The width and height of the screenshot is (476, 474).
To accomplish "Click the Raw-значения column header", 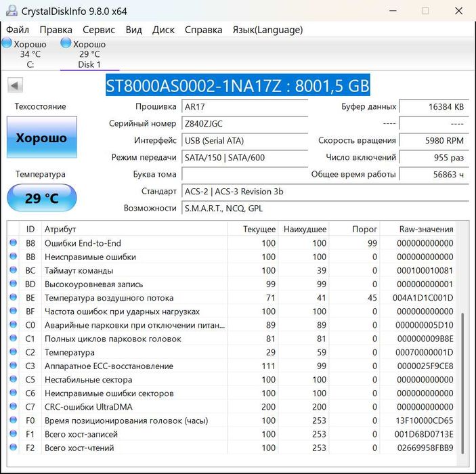I will point(418,229).
